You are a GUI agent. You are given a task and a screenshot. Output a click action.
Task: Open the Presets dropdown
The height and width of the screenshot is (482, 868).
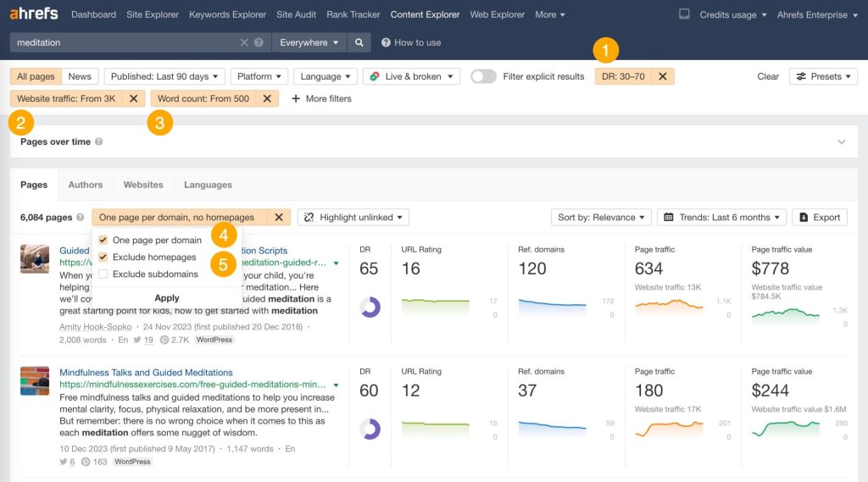click(x=823, y=76)
